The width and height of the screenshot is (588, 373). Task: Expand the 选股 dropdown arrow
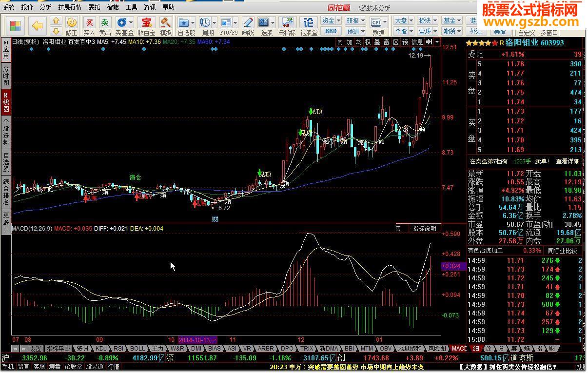pos(273,23)
